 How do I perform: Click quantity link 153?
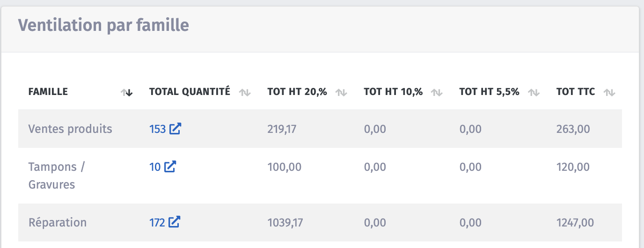point(157,129)
